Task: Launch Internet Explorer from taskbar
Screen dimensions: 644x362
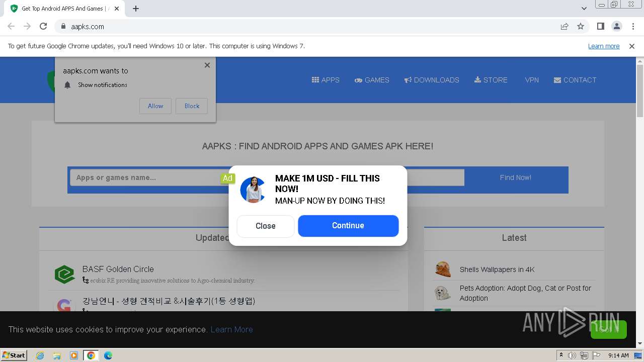Action: coord(40,355)
